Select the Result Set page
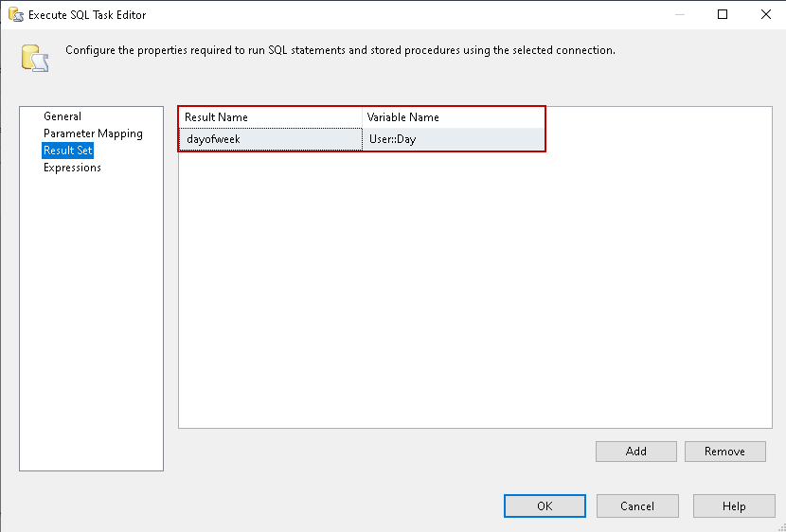 click(x=68, y=151)
